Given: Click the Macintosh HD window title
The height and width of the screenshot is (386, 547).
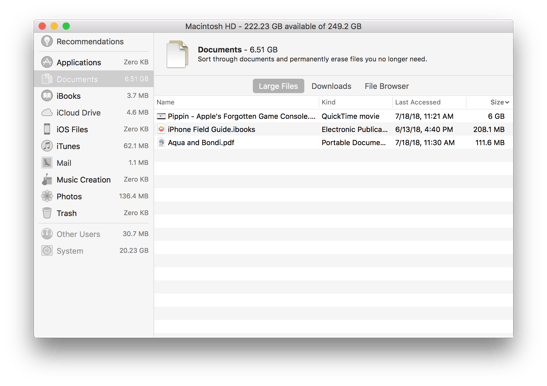Looking at the screenshot, I should pos(273,26).
